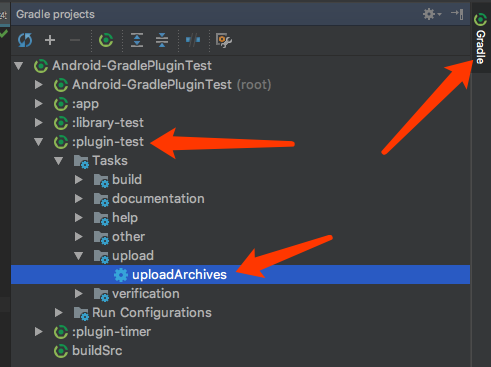Screen dimensions: 491x367
Task: Expand the :app module
Action: tap(39, 104)
